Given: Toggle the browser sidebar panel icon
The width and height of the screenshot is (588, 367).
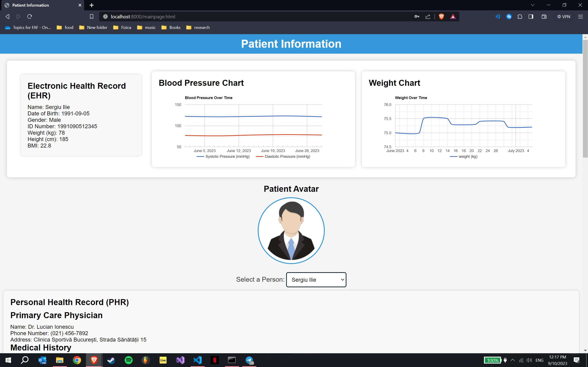Looking at the screenshot, I should (531, 17).
